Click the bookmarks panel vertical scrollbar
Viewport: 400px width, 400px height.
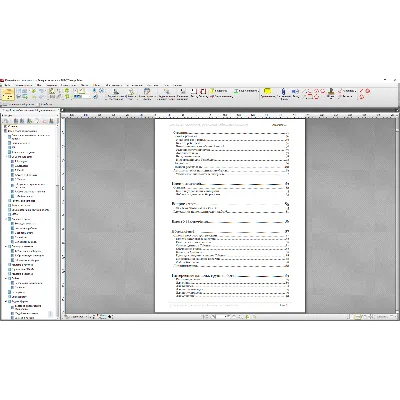pyautogui.click(x=58, y=217)
